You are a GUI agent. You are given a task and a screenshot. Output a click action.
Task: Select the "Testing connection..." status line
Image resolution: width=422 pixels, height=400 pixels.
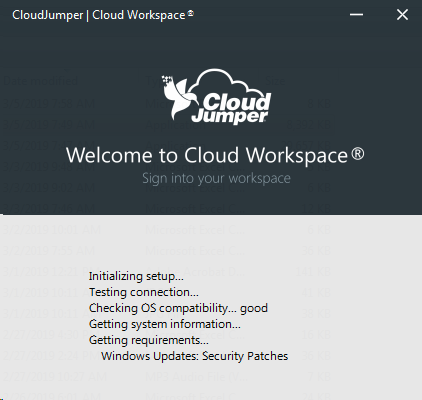tap(144, 292)
